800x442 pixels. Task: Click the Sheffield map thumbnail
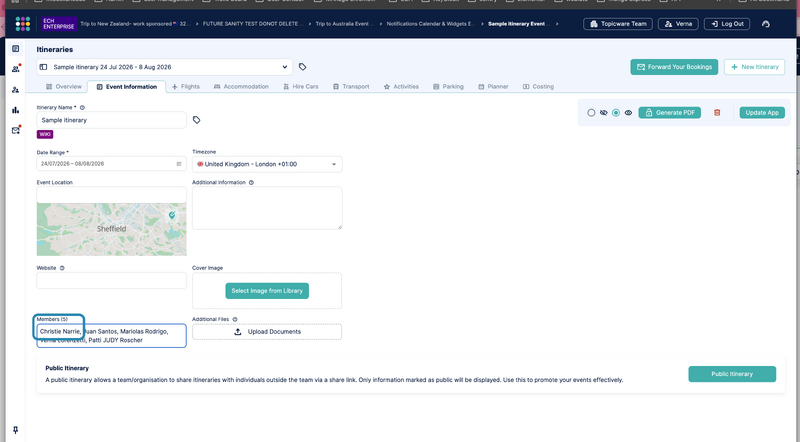[x=111, y=230]
